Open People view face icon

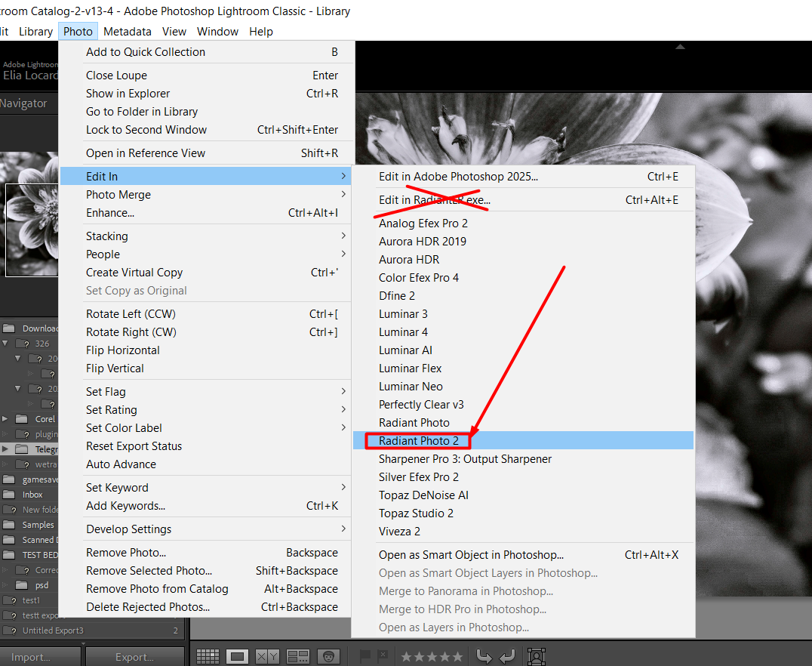pos(328,656)
